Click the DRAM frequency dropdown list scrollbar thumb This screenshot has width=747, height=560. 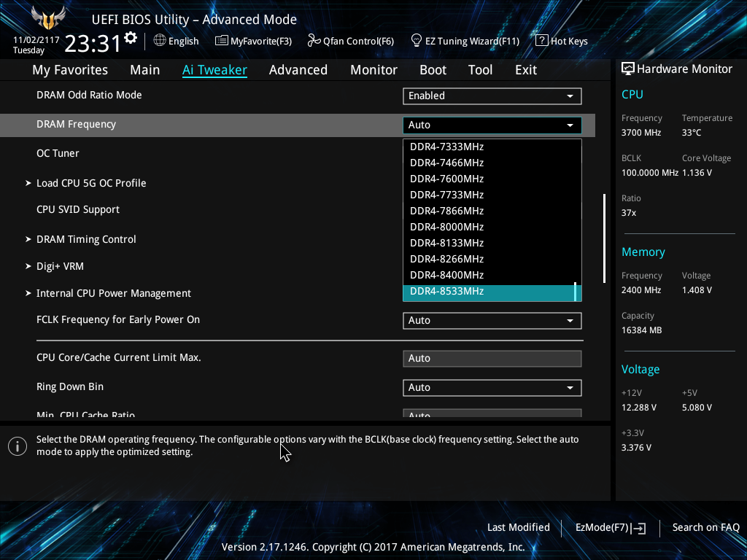pos(576,292)
